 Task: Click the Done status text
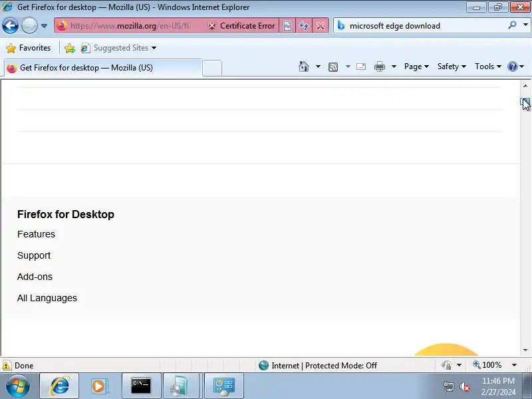click(24, 366)
